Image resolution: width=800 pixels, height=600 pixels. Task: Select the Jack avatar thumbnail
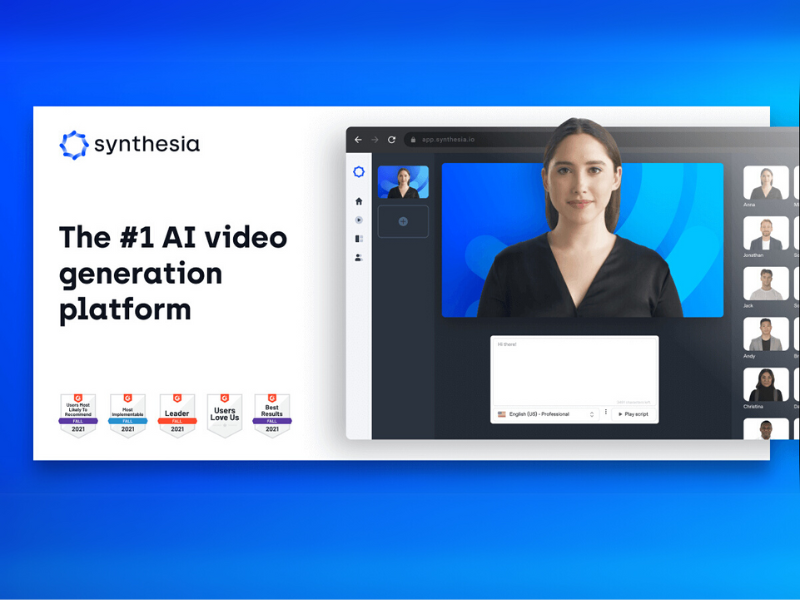[765, 284]
